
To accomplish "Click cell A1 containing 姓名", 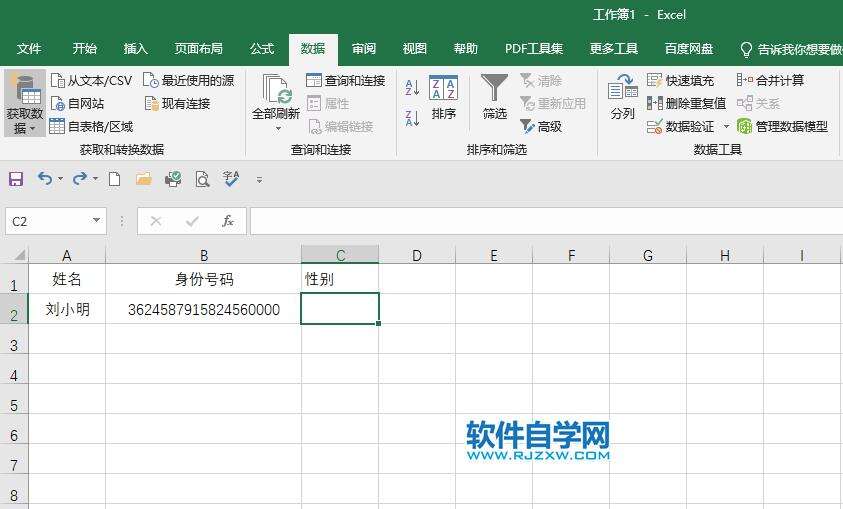I will (x=67, y=278).
